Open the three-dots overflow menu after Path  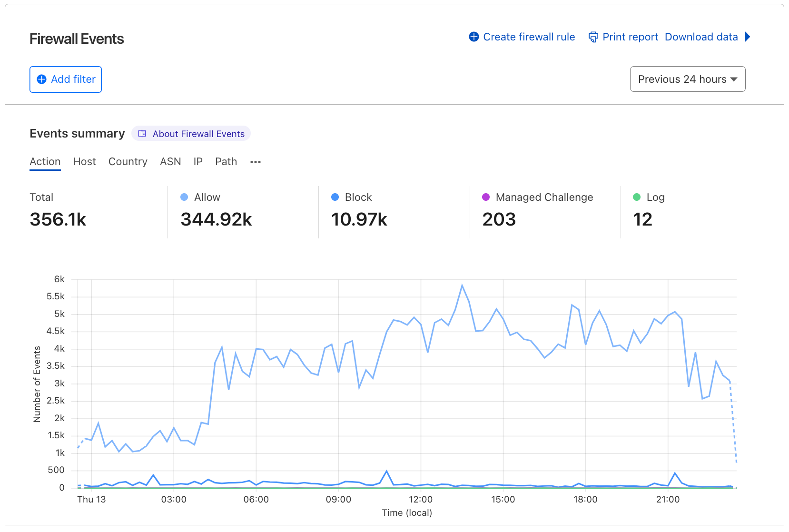[256, 162]
